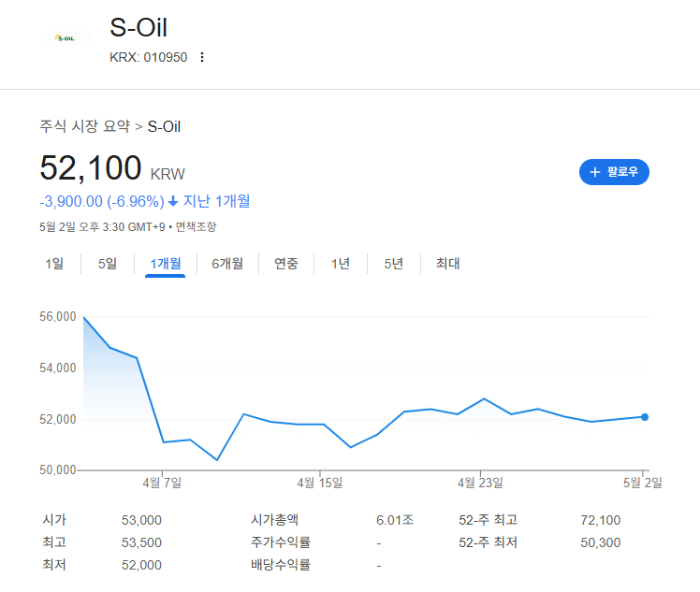Click the 지난 1개월 period text
The height and width of the screenshot is (592, 700).
[x=216, y=201]
